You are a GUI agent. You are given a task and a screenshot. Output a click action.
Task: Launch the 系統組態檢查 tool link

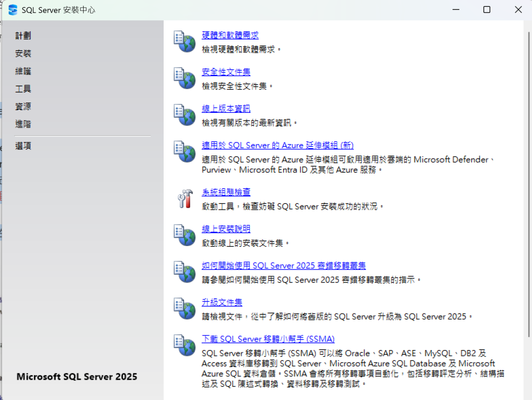coord(226,192)
